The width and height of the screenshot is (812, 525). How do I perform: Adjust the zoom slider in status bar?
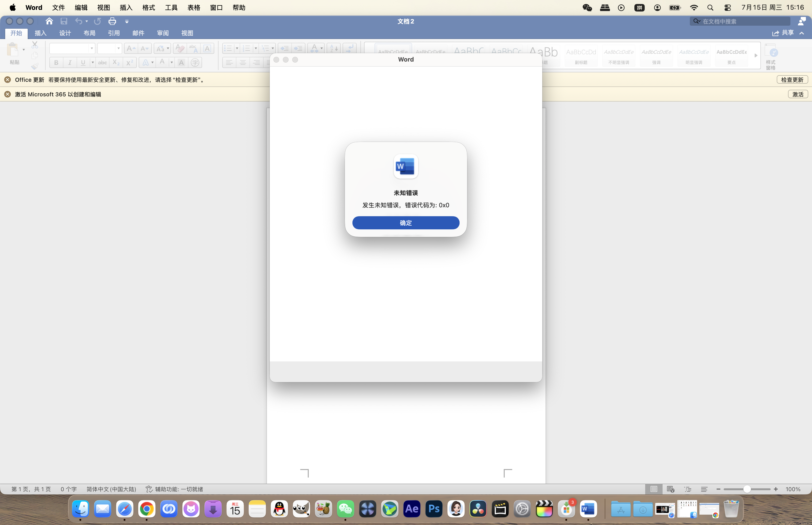(747, 489)
